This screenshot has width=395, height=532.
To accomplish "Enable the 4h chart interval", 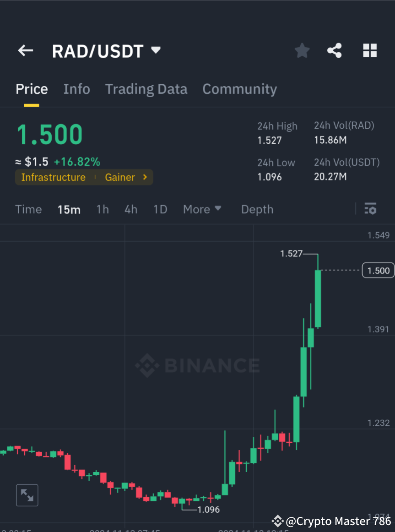I will point(131,209).
